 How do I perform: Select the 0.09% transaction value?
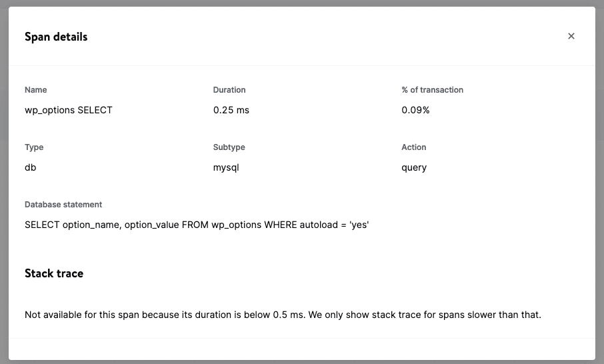pyautogui.click(x=415, y=110)
